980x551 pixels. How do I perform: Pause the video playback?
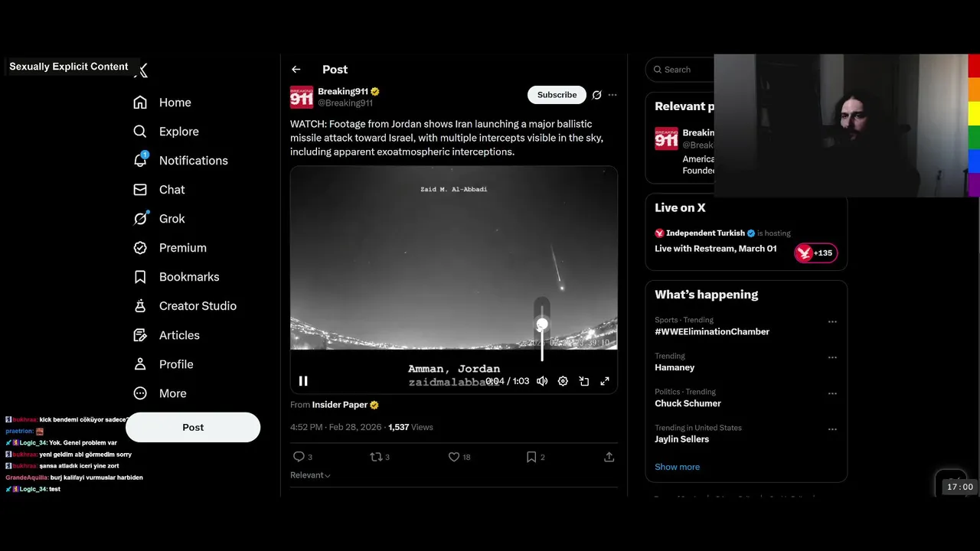tap(303, 381)
